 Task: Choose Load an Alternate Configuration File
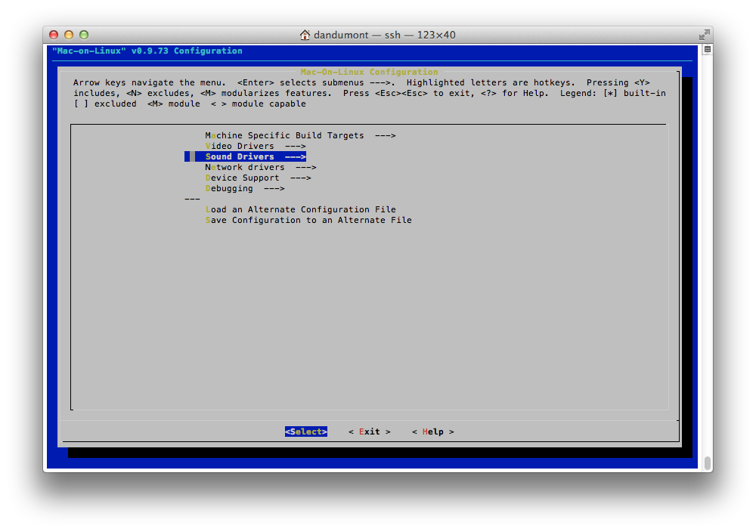(x=300, y=210)
